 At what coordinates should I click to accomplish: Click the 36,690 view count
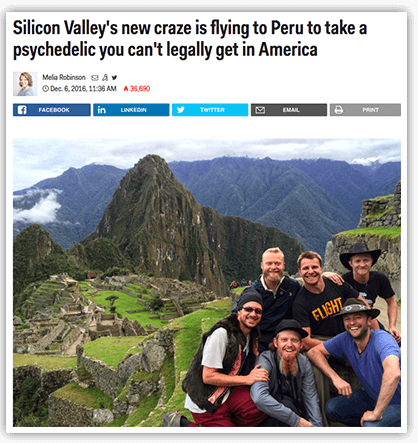(140, 89)
